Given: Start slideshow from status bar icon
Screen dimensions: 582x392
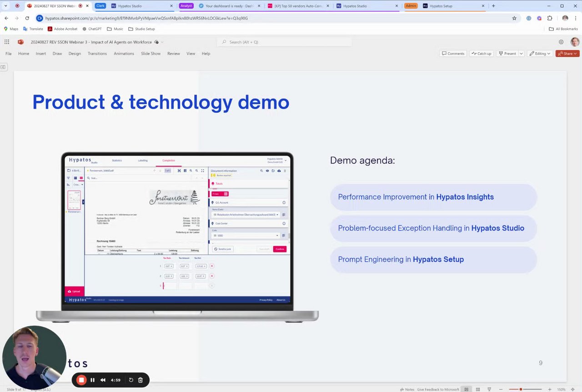Looking at the screenshot, I should (x=489, y=389).
